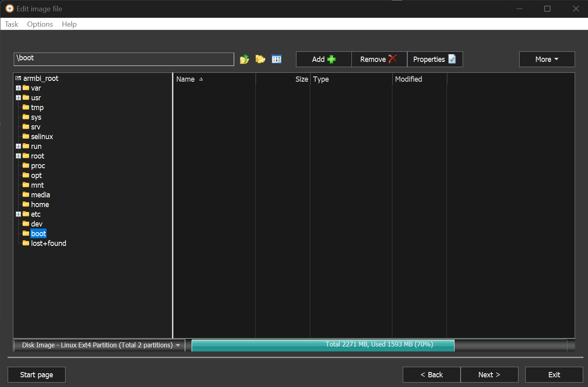Click the Next button
Image resolution: width=588 pixels, height=387 pixels.
pos(489,375)
